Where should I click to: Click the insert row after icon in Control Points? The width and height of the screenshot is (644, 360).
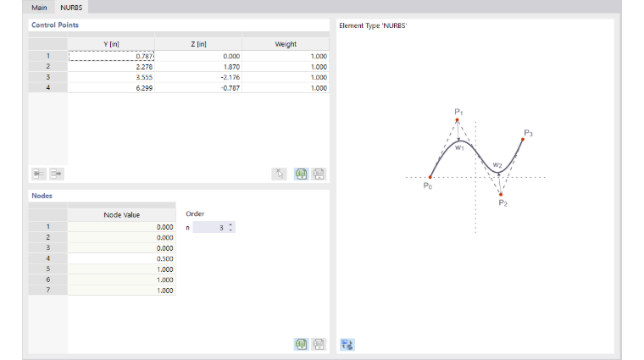(x=57, y=174)
